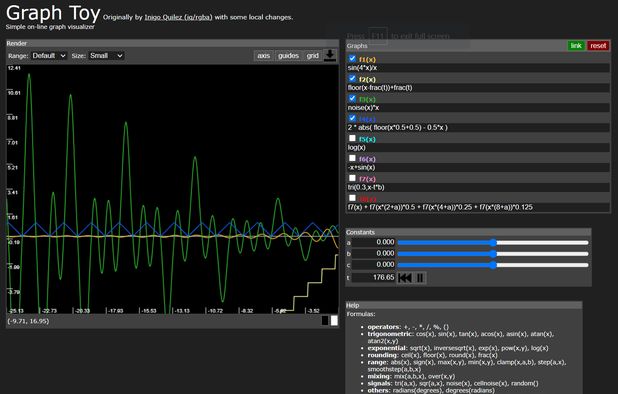Click the red reset button
Image resolution: width=618 pixels, height=394 pixels.
tap(598, 46)
